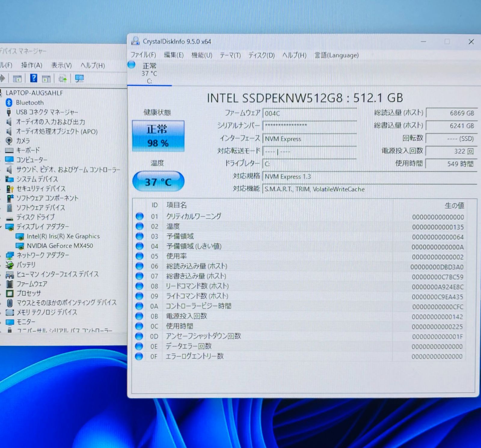Select the status icon of row 0B 電源投入回数
This screenshot has height=448, width=481.
pyautogui.click(x=139, y=316)
